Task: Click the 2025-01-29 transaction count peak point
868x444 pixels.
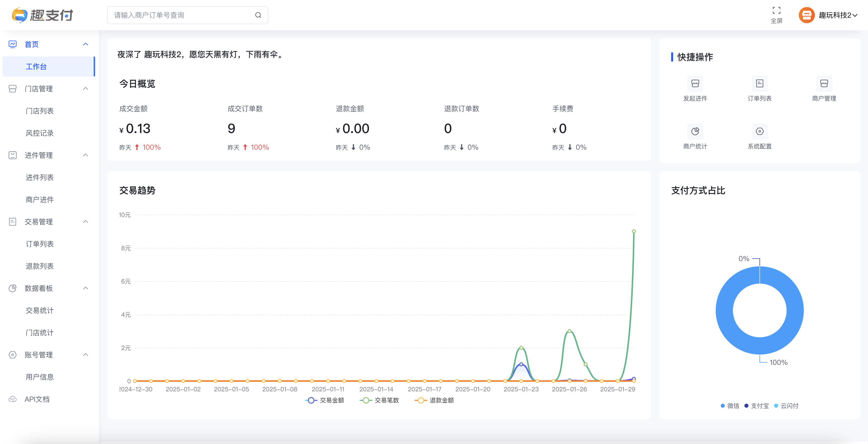Action: click(634, 231)
